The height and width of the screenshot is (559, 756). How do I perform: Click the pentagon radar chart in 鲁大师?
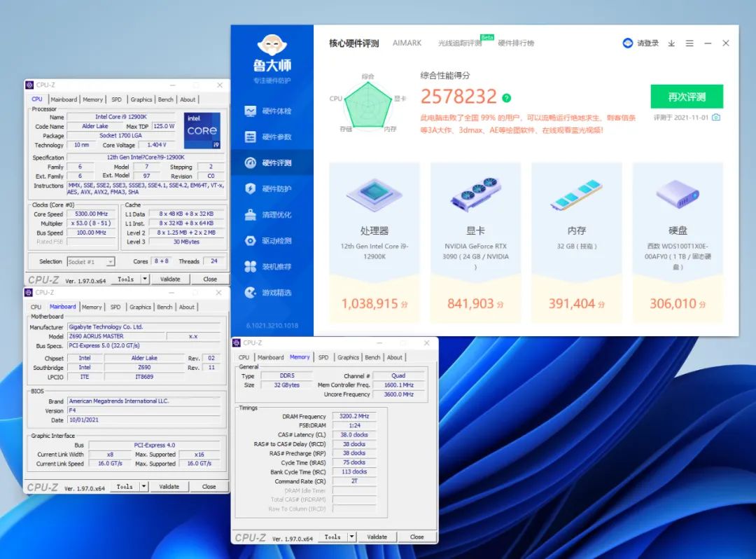point(368,106)
